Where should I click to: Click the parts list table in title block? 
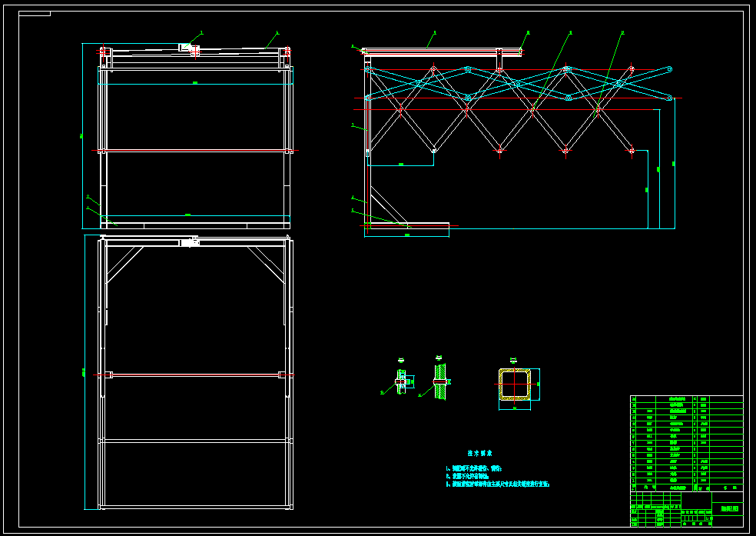[687, 444]
